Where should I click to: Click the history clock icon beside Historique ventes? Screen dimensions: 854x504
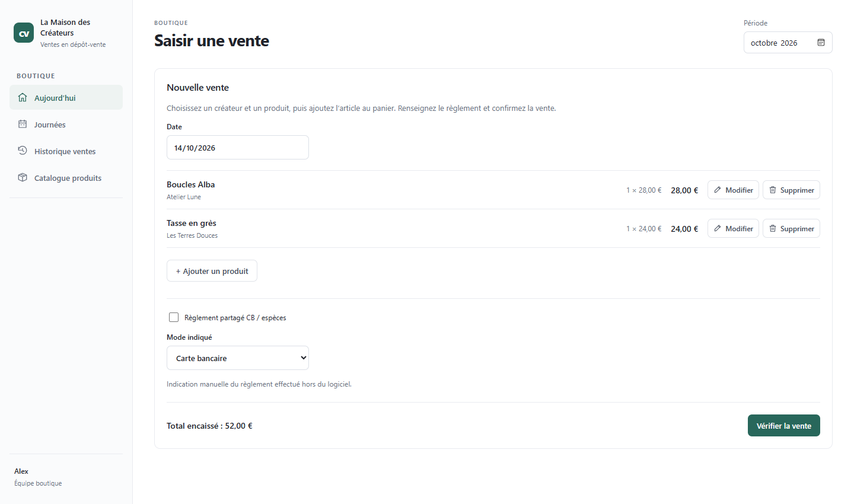(23, 151)
